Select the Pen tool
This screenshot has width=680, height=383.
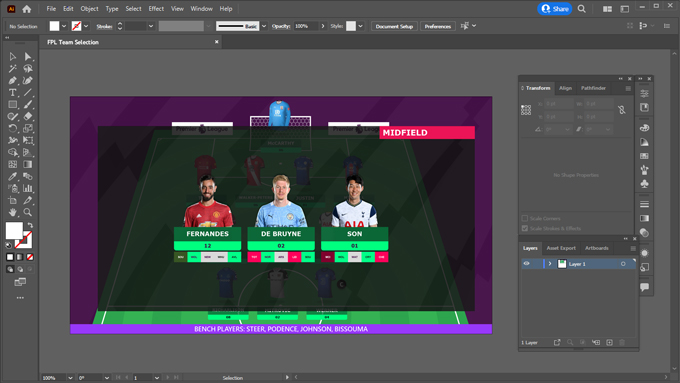point(13,81)
